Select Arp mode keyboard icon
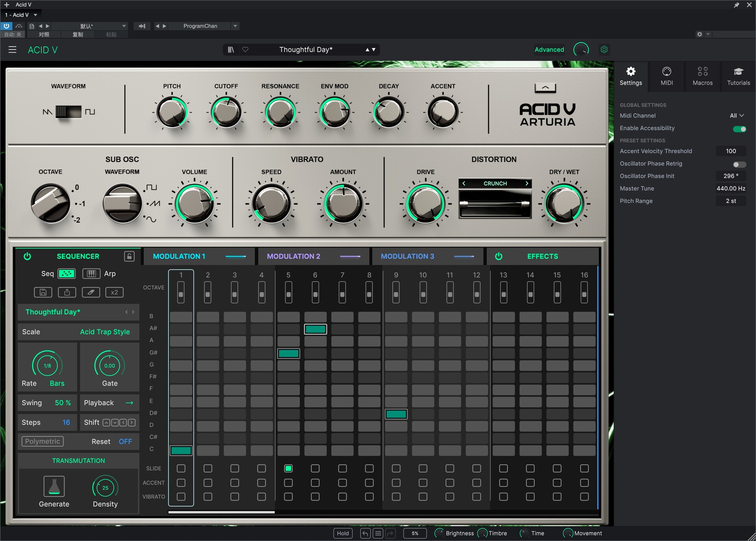 91,274
